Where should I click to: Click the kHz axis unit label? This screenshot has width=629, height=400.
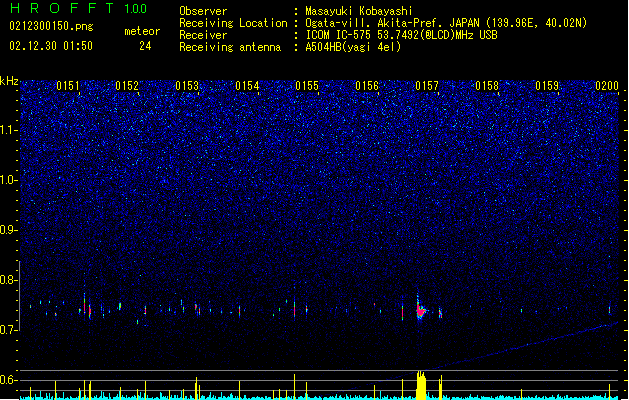pyautogui.click(x=9, y=81)
